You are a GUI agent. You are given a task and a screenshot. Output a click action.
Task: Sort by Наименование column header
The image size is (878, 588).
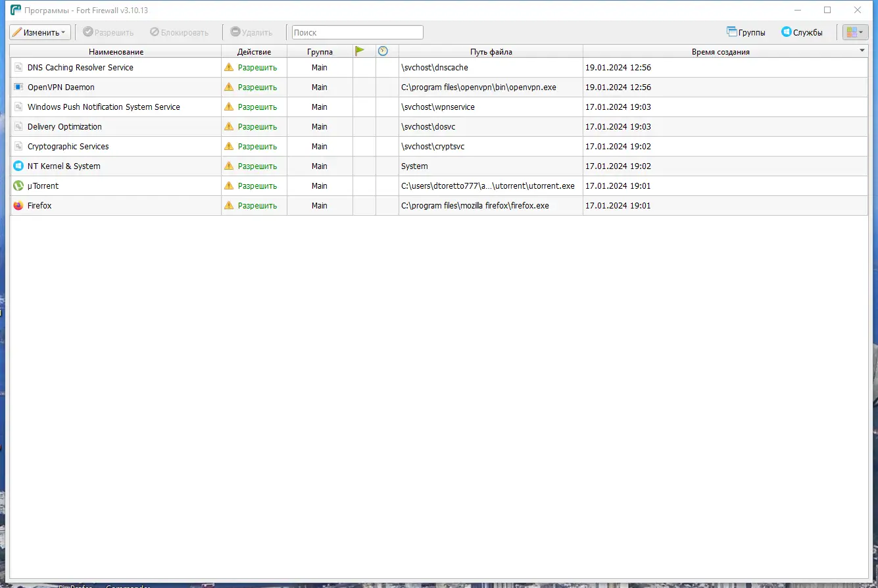click(116, 51)
